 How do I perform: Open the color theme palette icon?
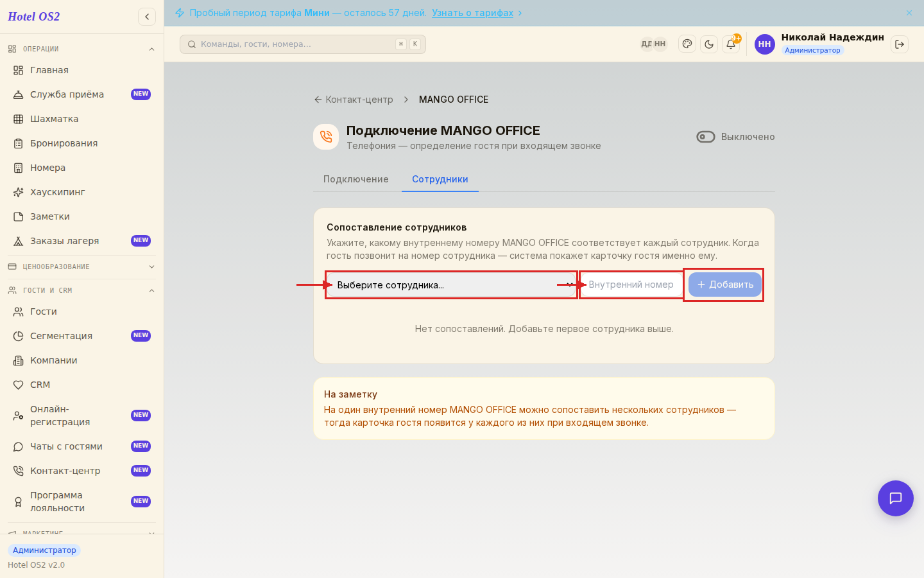(687, 44)
